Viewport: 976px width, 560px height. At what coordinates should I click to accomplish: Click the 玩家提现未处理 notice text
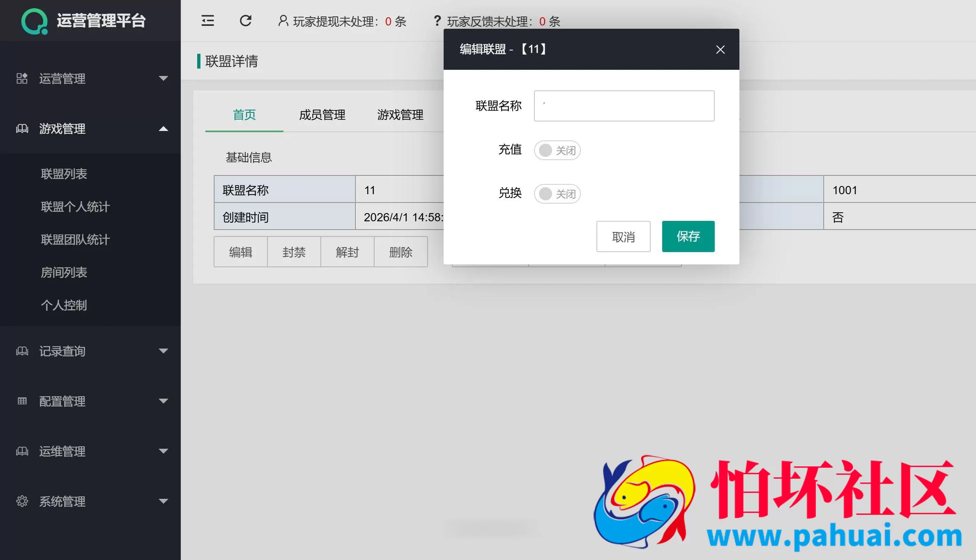[x=349, y=21]
